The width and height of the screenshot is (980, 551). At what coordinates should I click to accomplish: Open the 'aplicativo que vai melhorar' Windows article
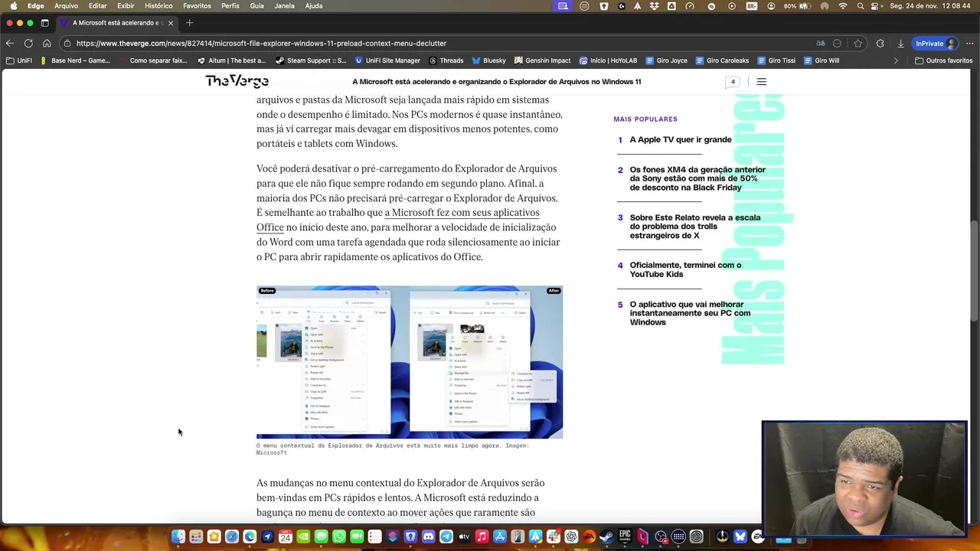[x=690, y=314]
